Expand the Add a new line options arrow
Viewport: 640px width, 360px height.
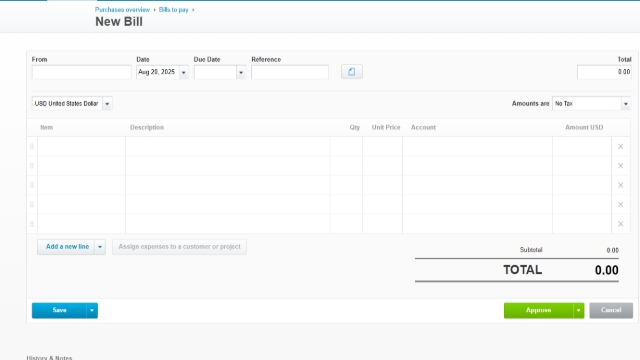click(x=100, y=247)
